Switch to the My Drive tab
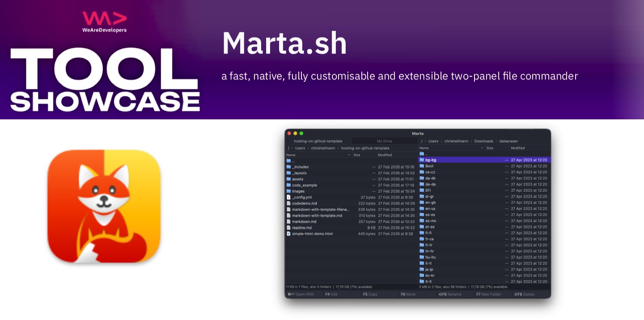 pos(384,141)
